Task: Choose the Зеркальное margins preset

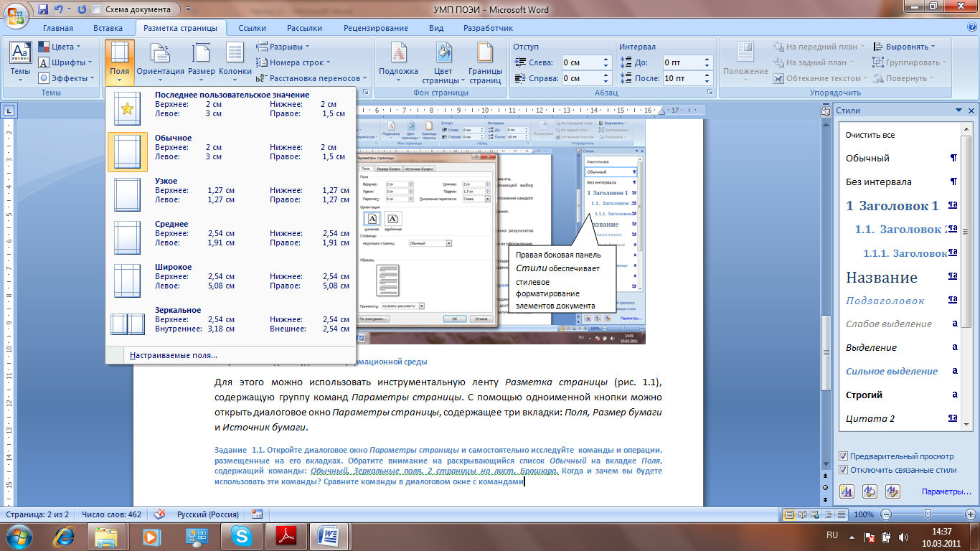Action: 230,324
